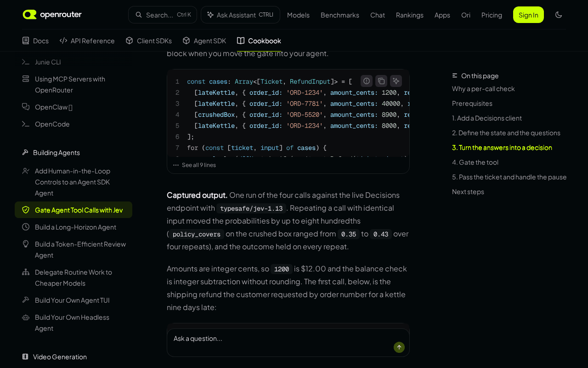
Task: Open Build a Long-Horizon Agent page
Action: [73, 227]
